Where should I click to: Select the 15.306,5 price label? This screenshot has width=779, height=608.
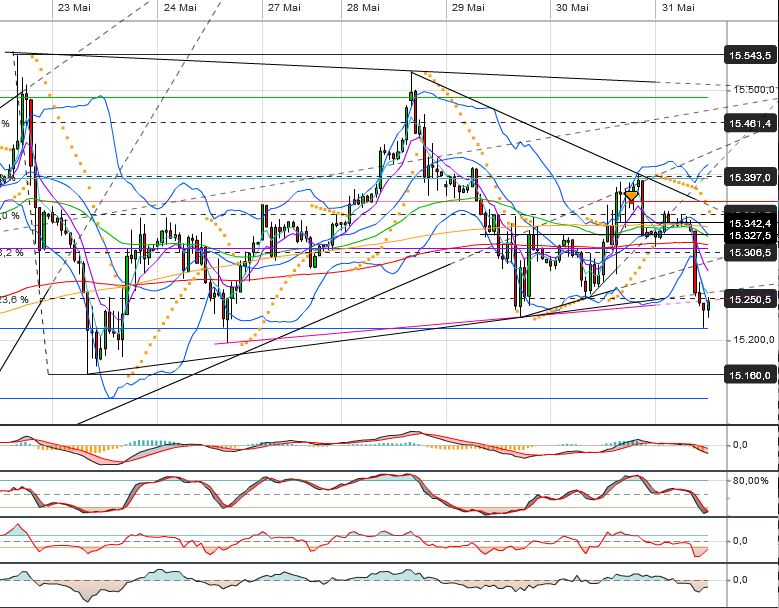pyautogui.click(x=750, y=252)
